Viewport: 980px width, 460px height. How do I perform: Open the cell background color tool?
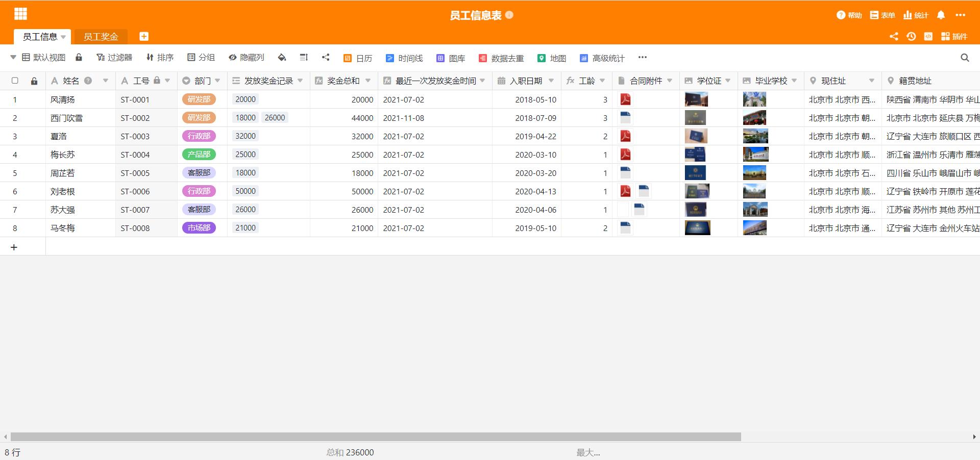[x=282, y=58]
